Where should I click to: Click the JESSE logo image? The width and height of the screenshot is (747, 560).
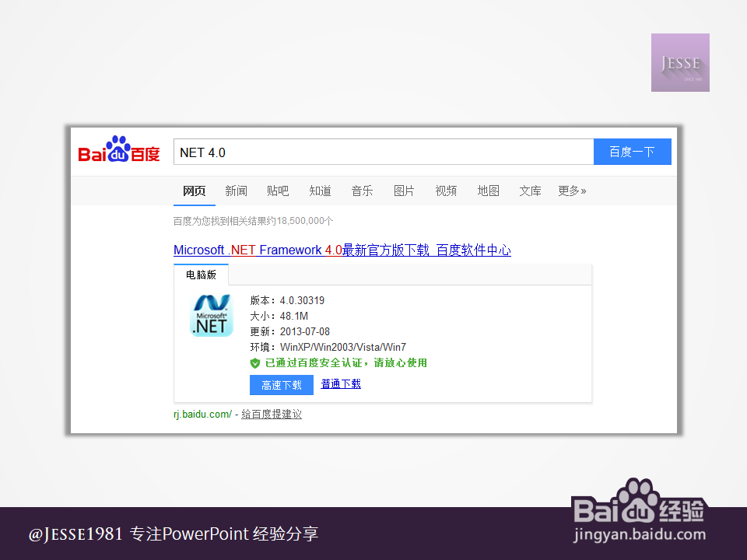680,62
